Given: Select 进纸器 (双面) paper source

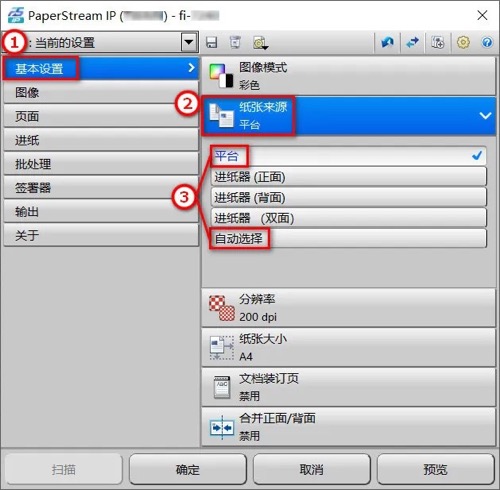Looking at the screenshot, I should coord(349,218).
